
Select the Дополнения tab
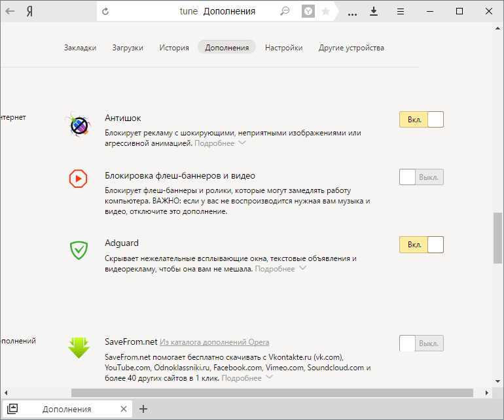226,47
